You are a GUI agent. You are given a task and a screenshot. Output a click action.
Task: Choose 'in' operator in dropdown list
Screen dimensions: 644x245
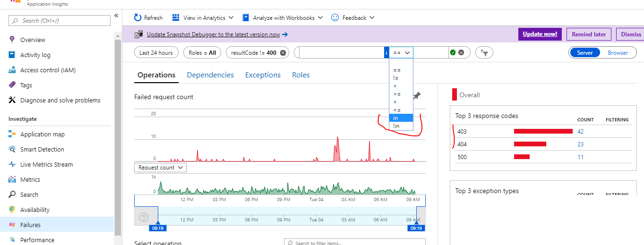(x=401, y=118)
